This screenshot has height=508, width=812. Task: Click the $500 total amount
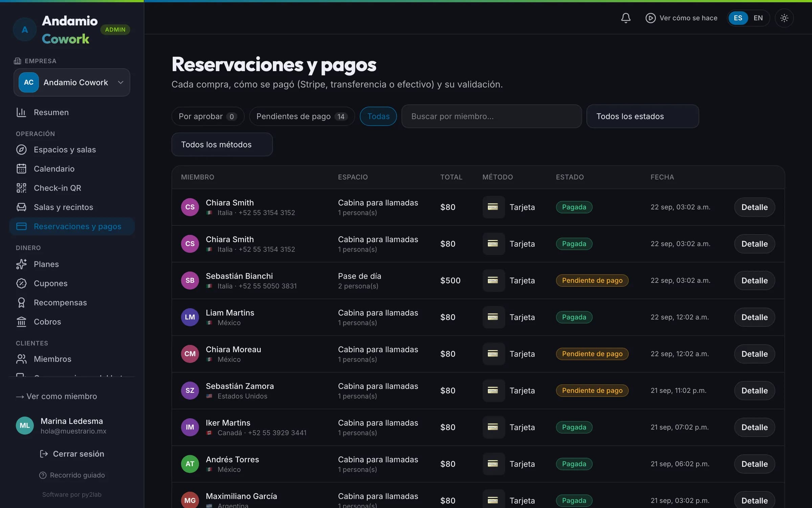(450, 280)
